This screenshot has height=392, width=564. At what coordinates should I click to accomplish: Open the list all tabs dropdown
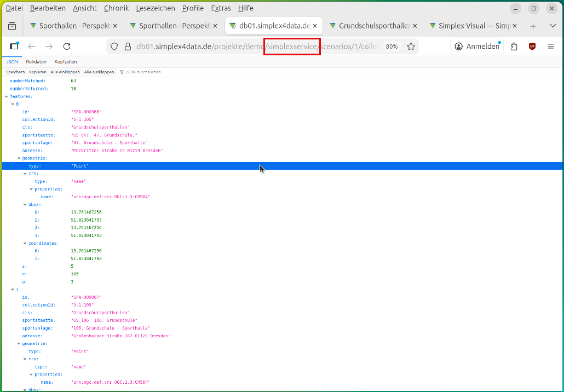(552, 26)
